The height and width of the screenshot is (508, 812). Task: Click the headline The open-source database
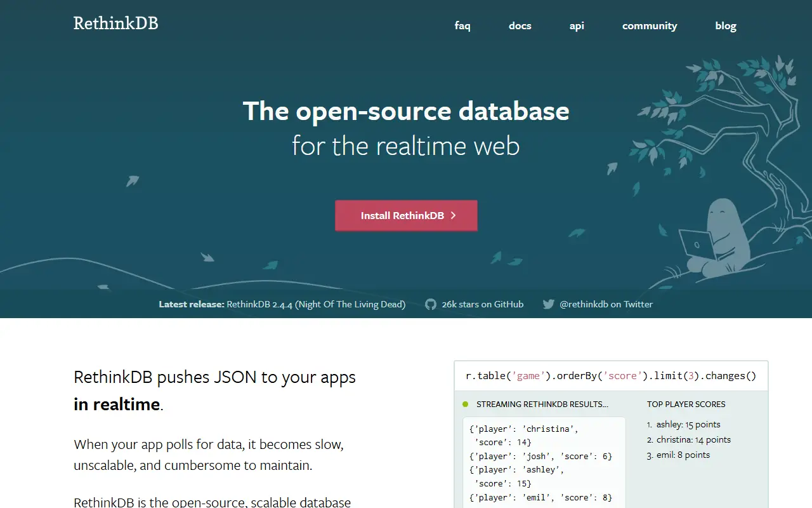pos(406,110)
